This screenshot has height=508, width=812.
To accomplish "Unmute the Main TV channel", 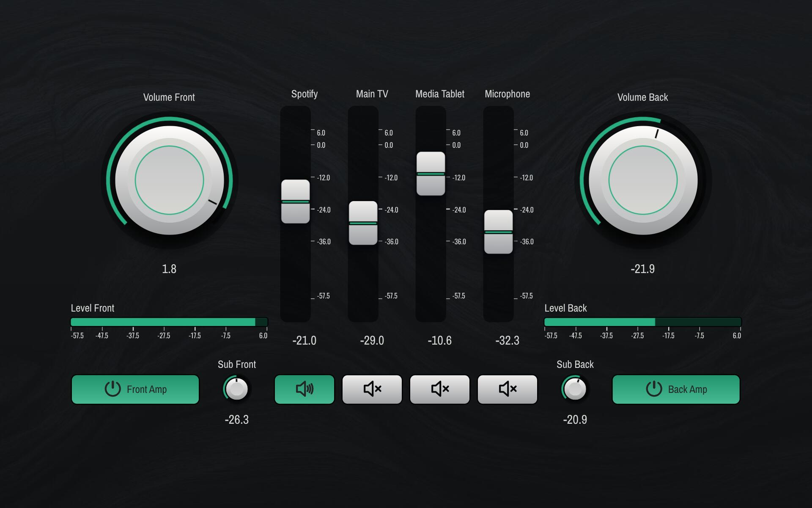I will click(x=372, y=389).
